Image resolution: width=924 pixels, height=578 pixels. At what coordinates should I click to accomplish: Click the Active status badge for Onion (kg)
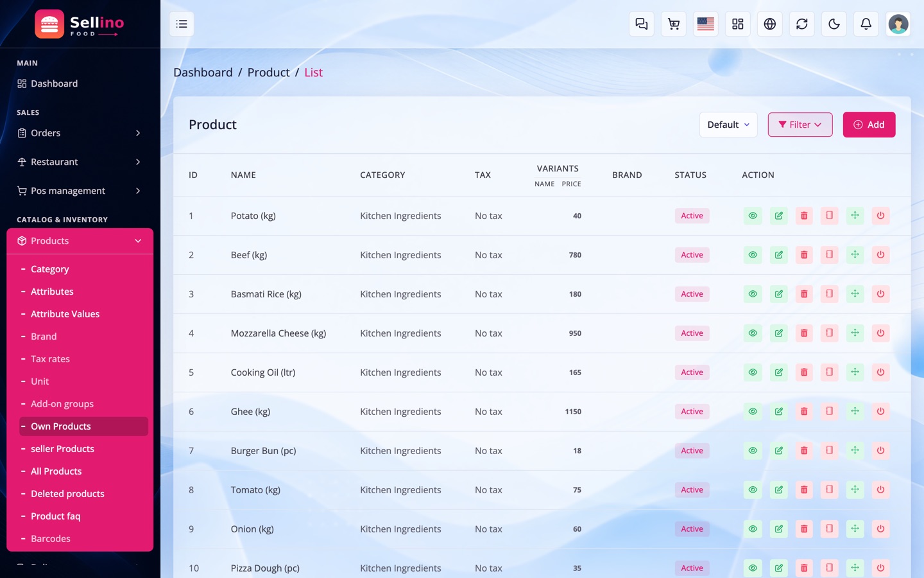click(692, 529)
